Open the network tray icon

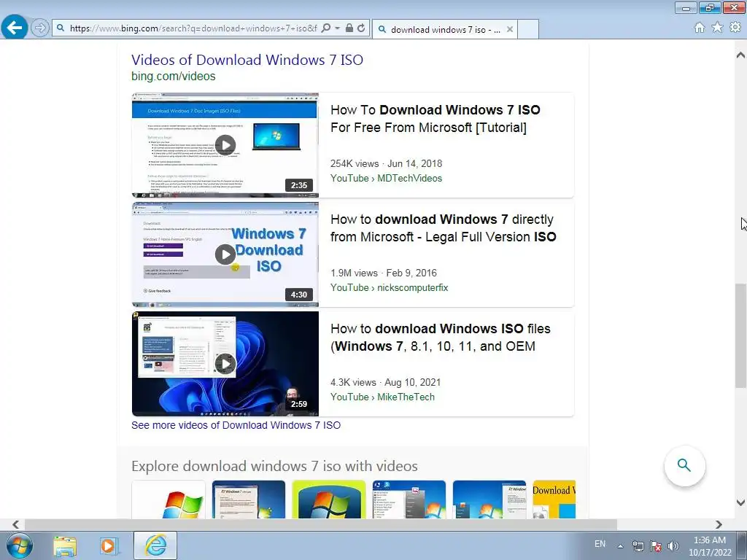tap(638, 546)
